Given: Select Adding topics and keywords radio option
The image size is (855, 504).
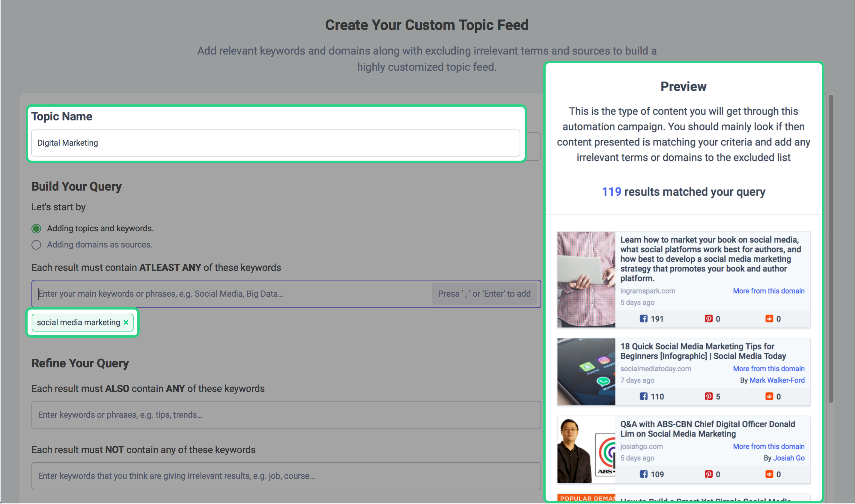Looking at the screenshot, I should click(36, 229).
